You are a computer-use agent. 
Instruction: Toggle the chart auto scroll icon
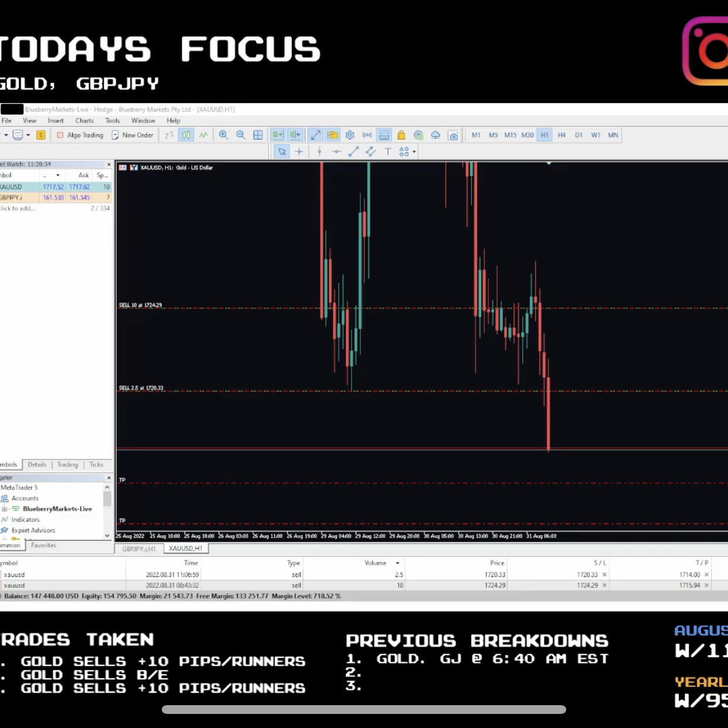pyautogui.click(x=278, y=135)
